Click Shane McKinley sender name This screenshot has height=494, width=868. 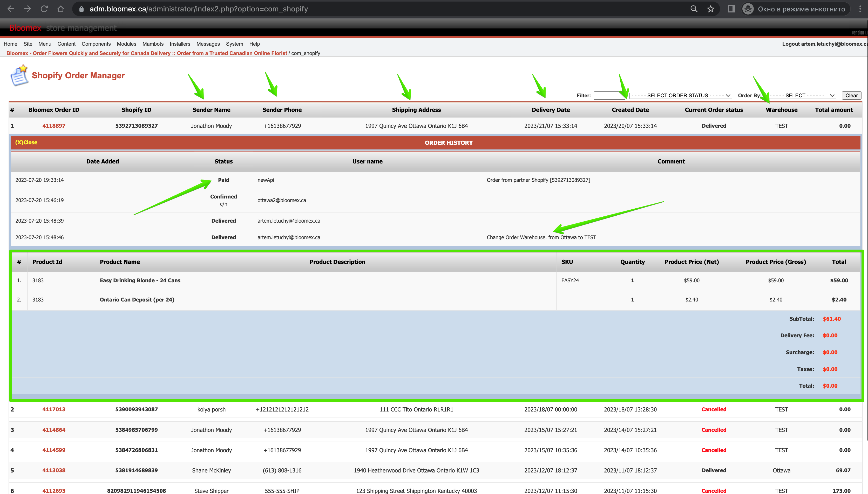point(211,471)
